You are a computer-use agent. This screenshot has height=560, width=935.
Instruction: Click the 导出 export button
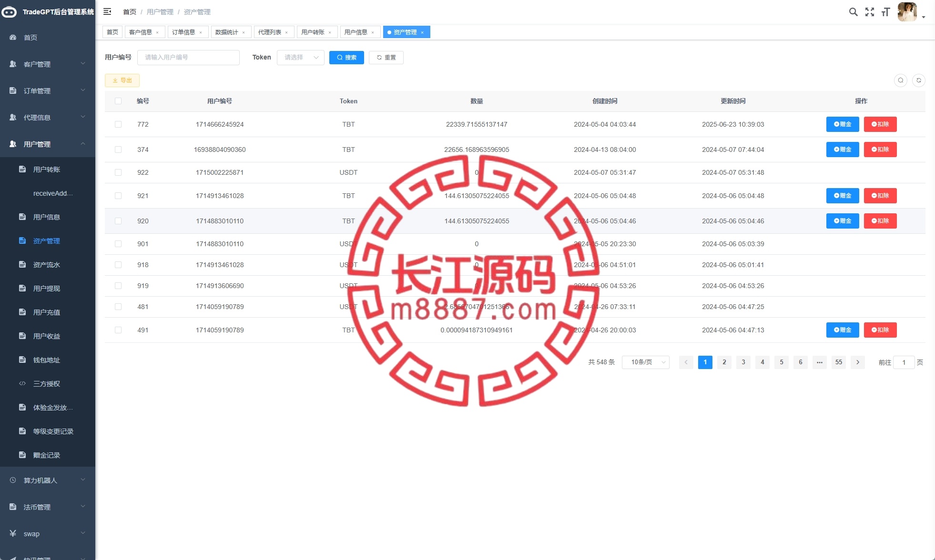tap(122, 80)
